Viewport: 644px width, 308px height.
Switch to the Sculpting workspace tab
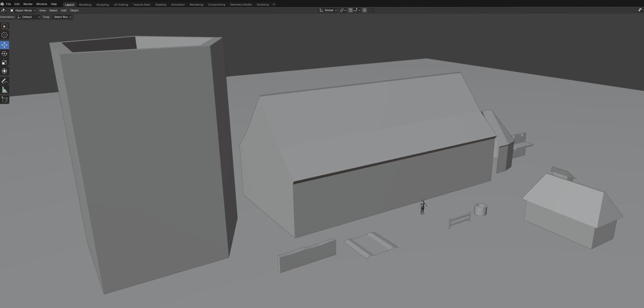[102, 4]
